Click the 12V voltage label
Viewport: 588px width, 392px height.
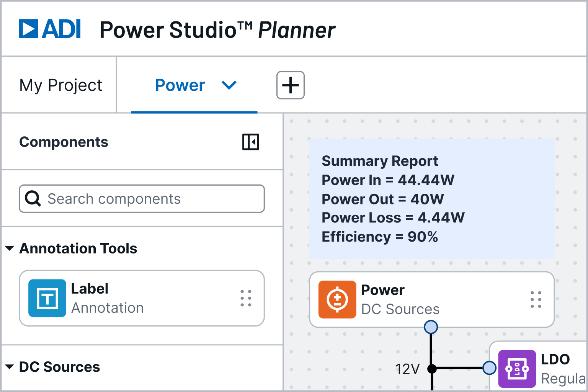tap(407, 369)
